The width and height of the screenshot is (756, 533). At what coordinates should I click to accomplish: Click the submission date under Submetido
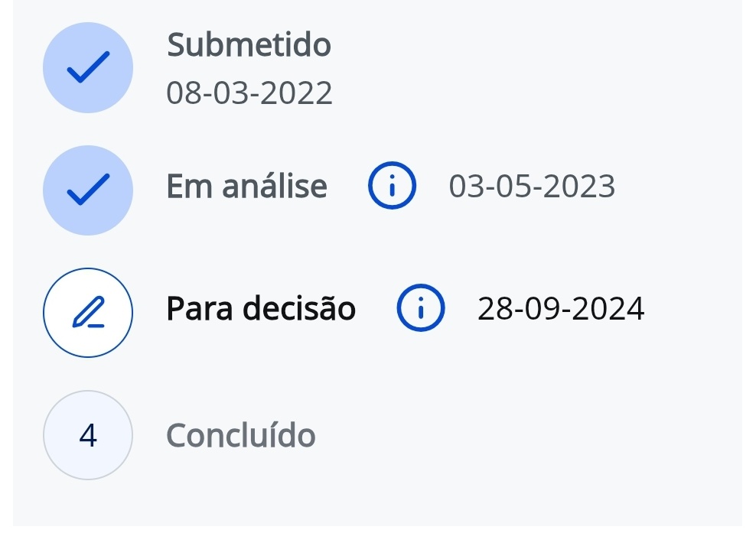(249, 93)
